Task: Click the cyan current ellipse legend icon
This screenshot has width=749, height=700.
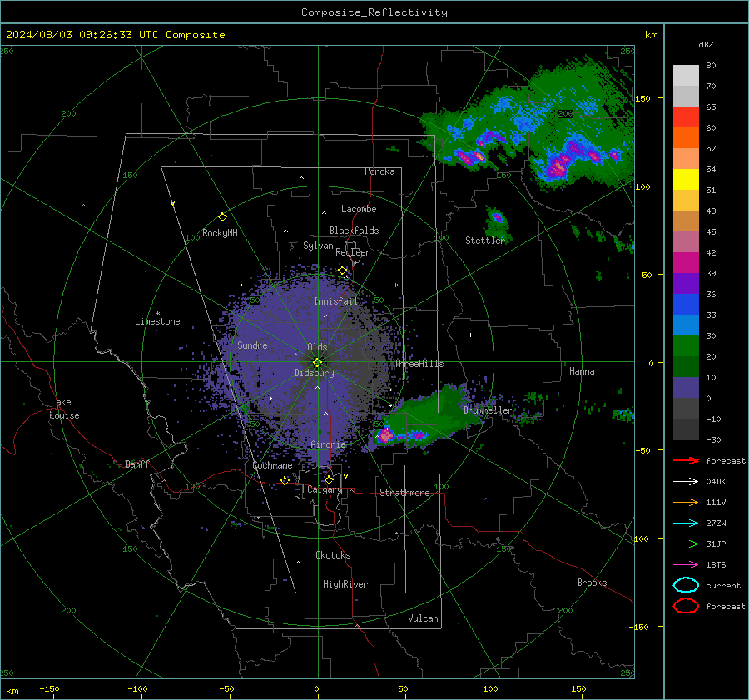Action: 686,585
